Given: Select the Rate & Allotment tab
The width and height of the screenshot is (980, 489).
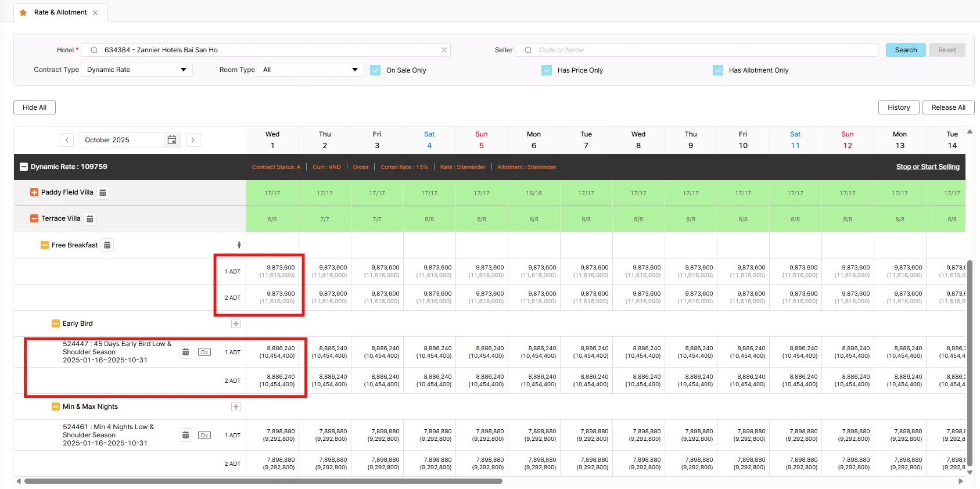Looking at the screenshot, I should pos(60,12).
